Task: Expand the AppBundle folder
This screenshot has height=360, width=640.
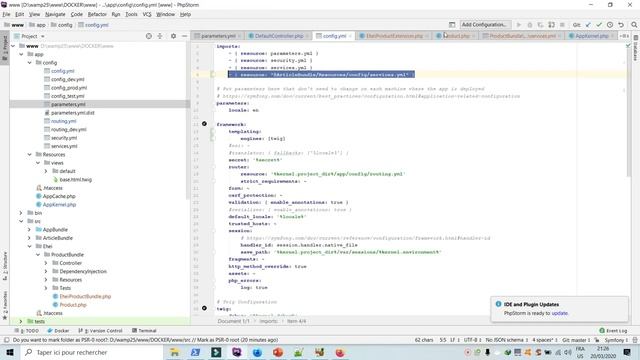Action: [x=29, y=230]
